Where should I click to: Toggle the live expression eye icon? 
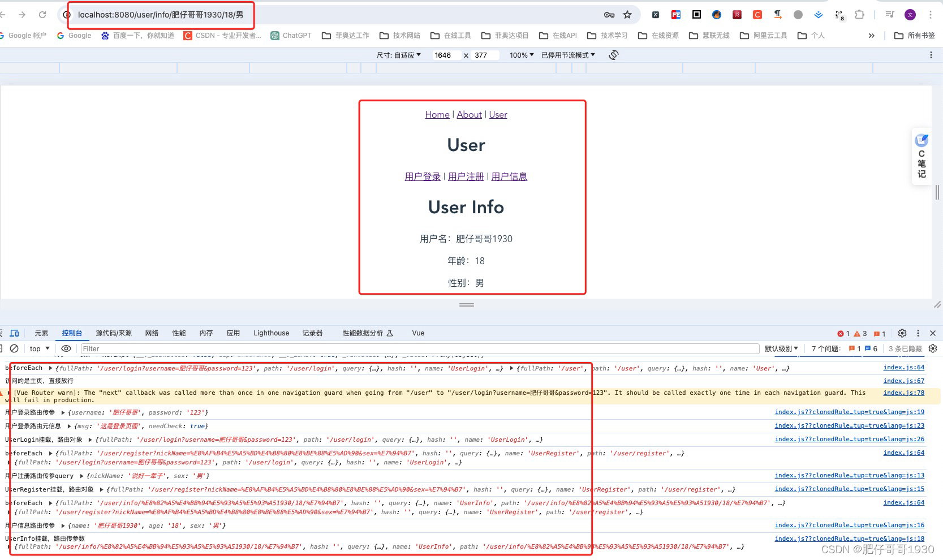pyautogui.click(x=66, y=348)
